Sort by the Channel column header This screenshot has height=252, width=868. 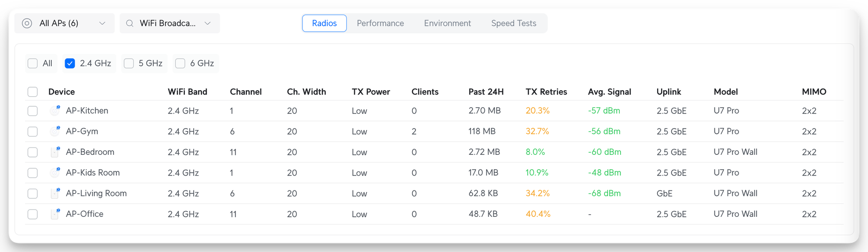(246, 92)
